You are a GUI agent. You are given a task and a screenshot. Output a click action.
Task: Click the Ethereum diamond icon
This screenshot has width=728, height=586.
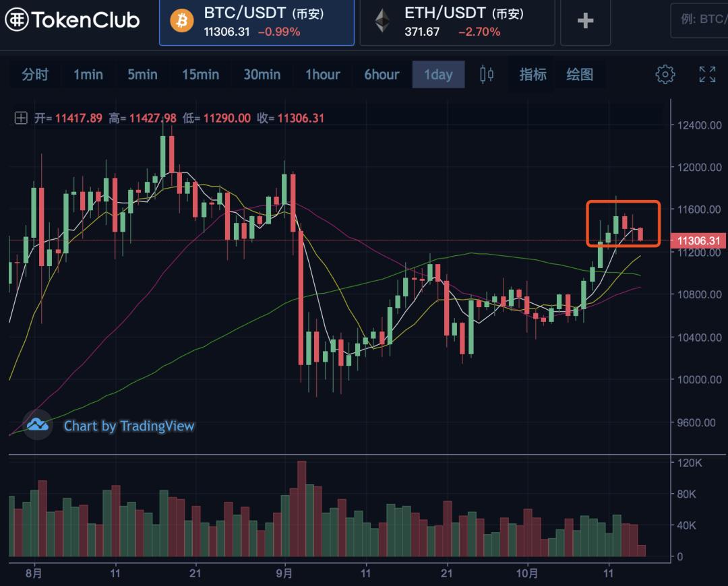pos(382,21)
